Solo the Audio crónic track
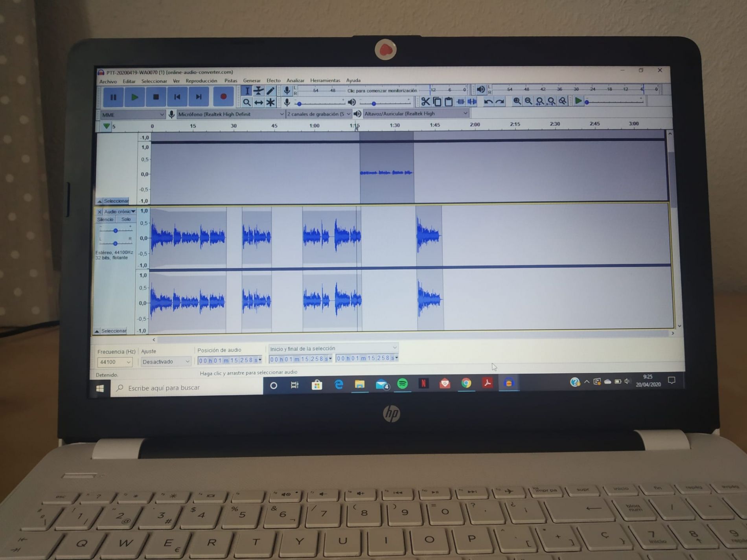747x560 pixels. pos(126,219)
